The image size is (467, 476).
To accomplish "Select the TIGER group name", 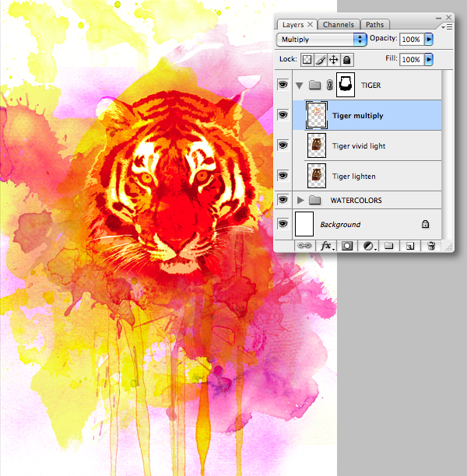I will coord(371,86).
